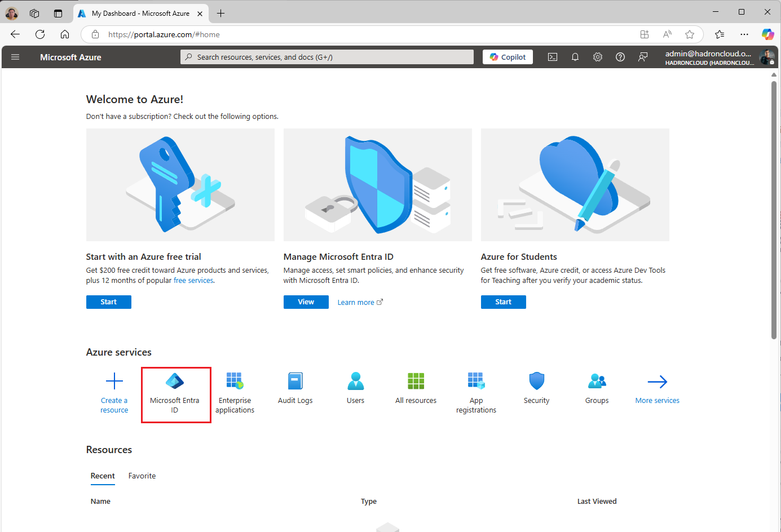Click the Resources section heading
Image resolution: width=781 pixels, height=532 pixels.
pos(109,450)
